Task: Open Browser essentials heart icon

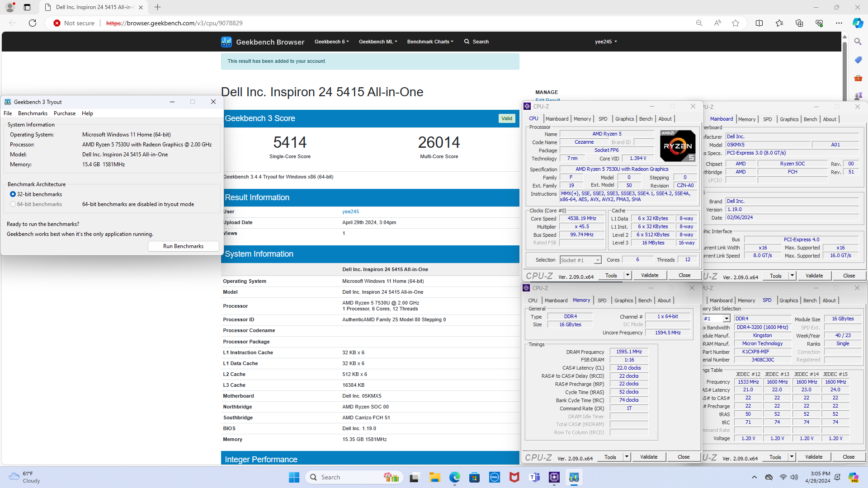Action: (819, 23)
